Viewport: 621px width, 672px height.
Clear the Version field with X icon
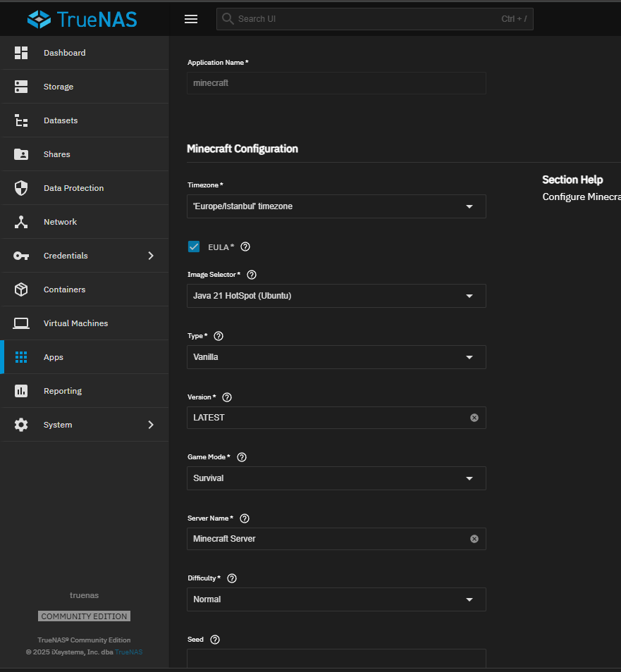click(x=474, y=418)
